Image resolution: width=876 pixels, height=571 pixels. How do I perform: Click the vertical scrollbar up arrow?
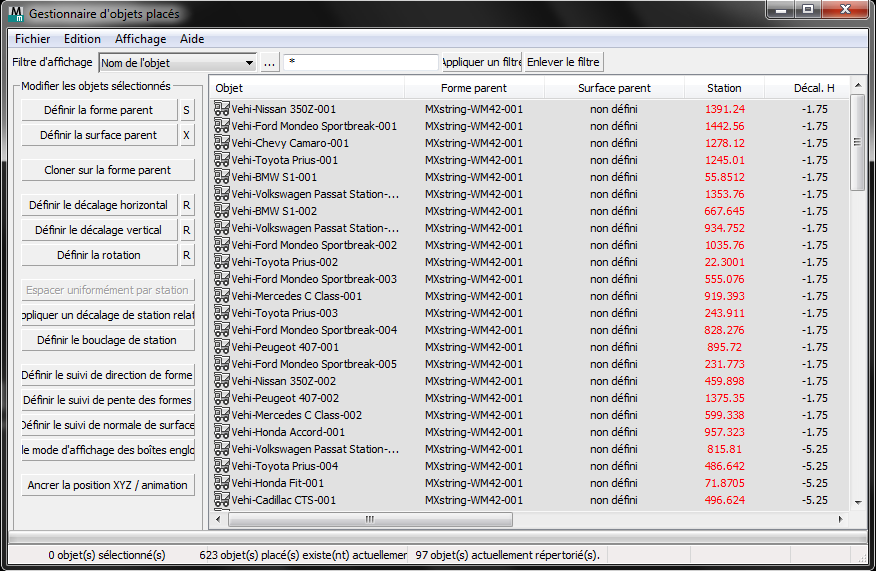click(858, 85)
